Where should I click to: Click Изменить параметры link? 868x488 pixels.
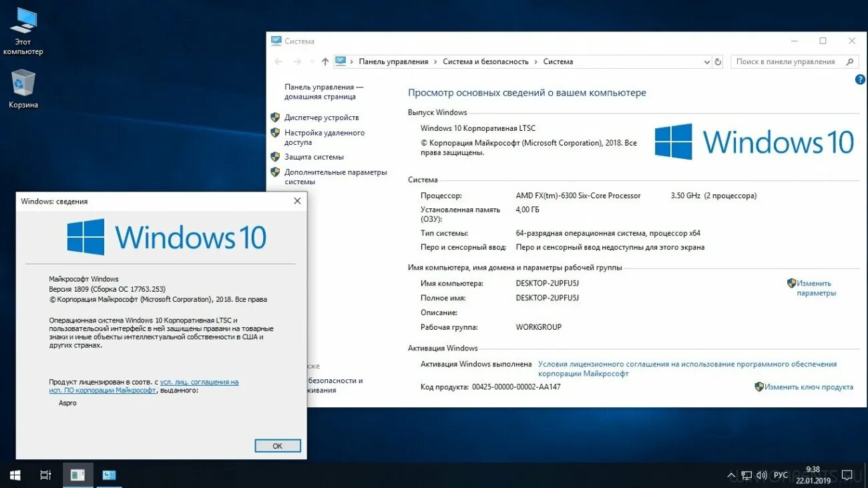tap(815, 288)
